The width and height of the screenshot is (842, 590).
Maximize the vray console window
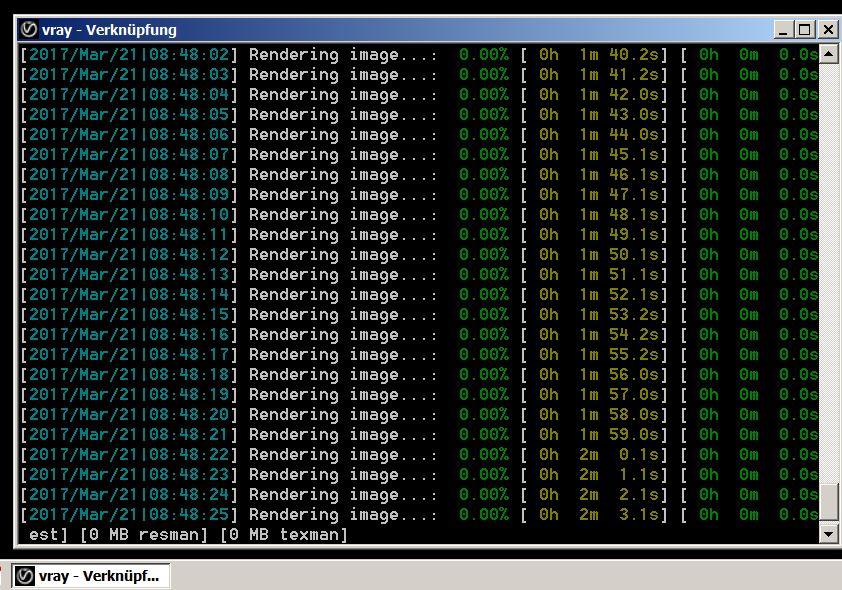(806, 30)
